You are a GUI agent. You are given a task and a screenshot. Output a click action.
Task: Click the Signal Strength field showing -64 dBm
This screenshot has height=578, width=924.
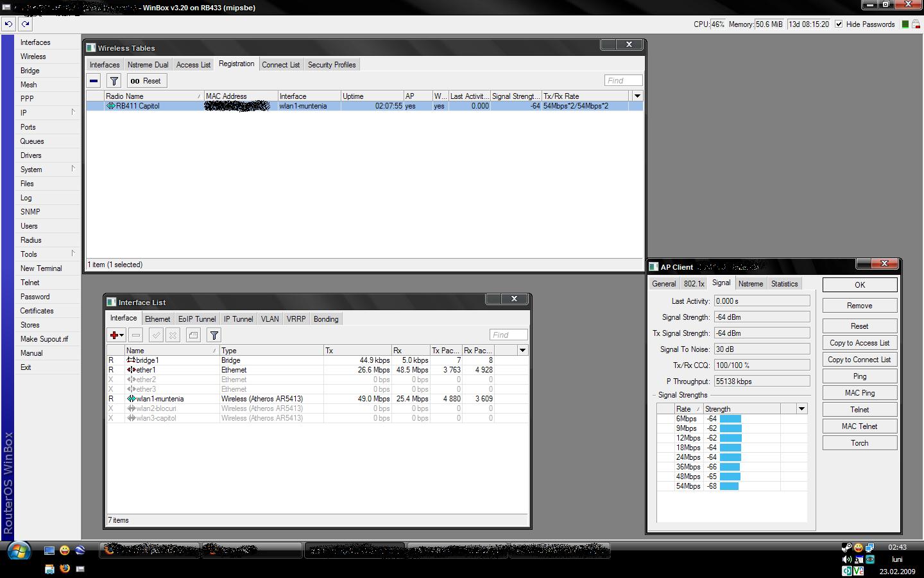coord(762,317)
